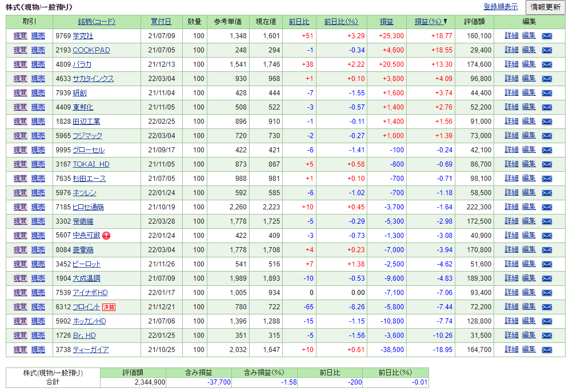The image size is (573, 392).
Task: Click 現買 for 9769 学究社
Action: point(21,36)
